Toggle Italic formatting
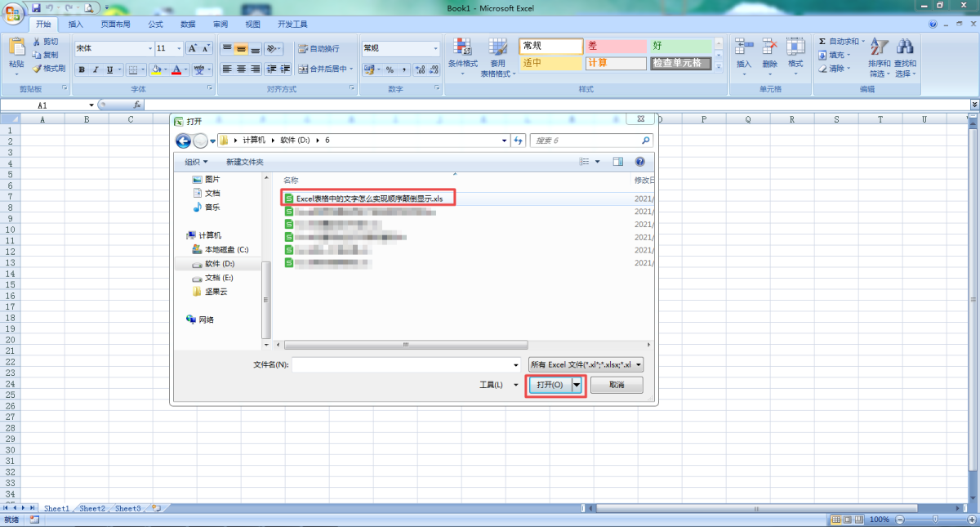 [x=96, y=70]
